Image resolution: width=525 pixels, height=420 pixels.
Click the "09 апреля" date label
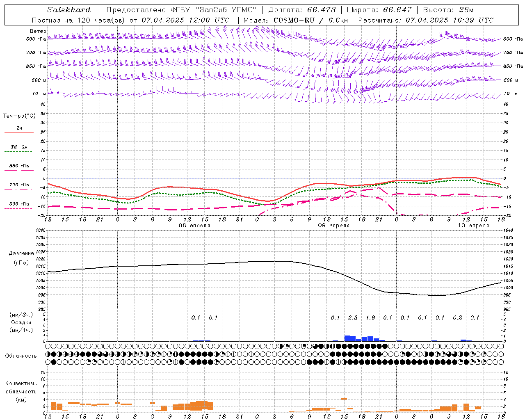point(334,226)
